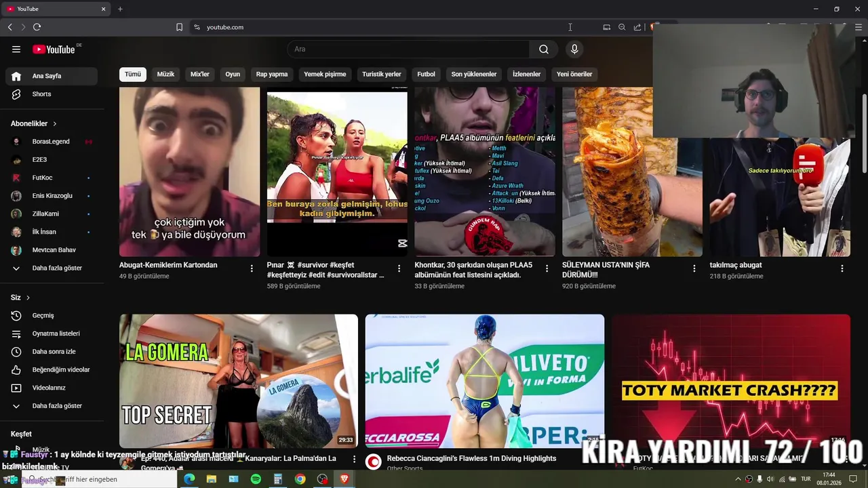Open Rebecca Ciancaglini diving video thumbnail

(x=485, y=381)
